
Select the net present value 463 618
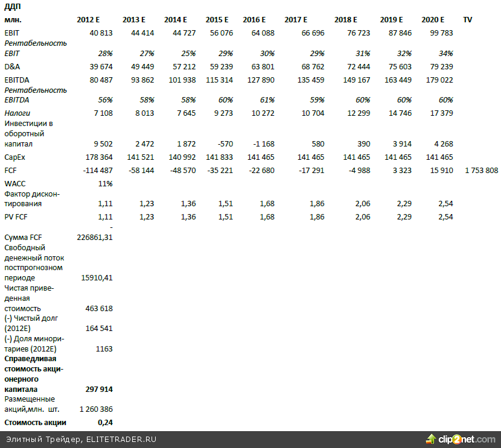point(99,308)
